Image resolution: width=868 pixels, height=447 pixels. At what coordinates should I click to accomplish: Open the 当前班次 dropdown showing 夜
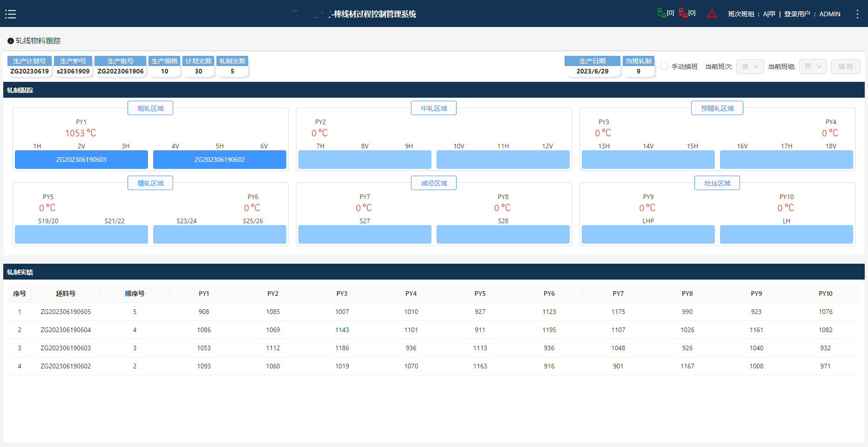[x=750, y=67]
